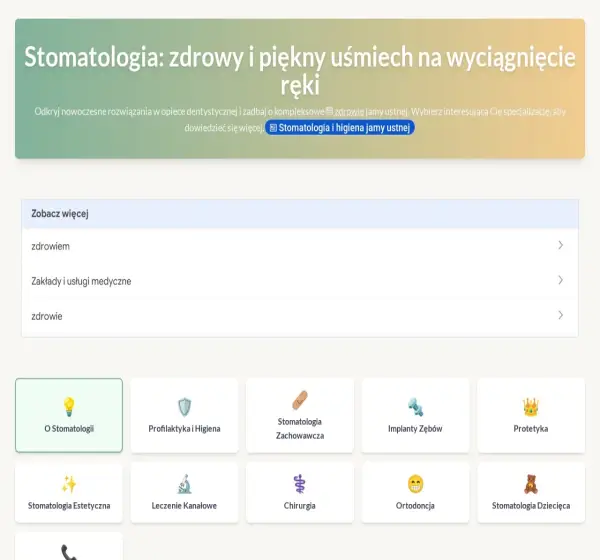Open the Stomatologia Zachowawcza tab
This screenshot has width=600, height=560.
300,415
